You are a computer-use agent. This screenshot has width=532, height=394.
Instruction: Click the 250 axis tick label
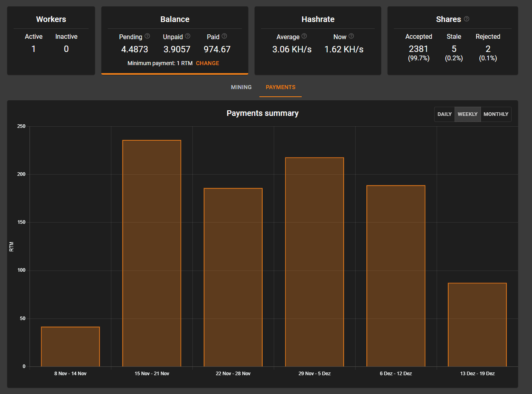point(21,126)
